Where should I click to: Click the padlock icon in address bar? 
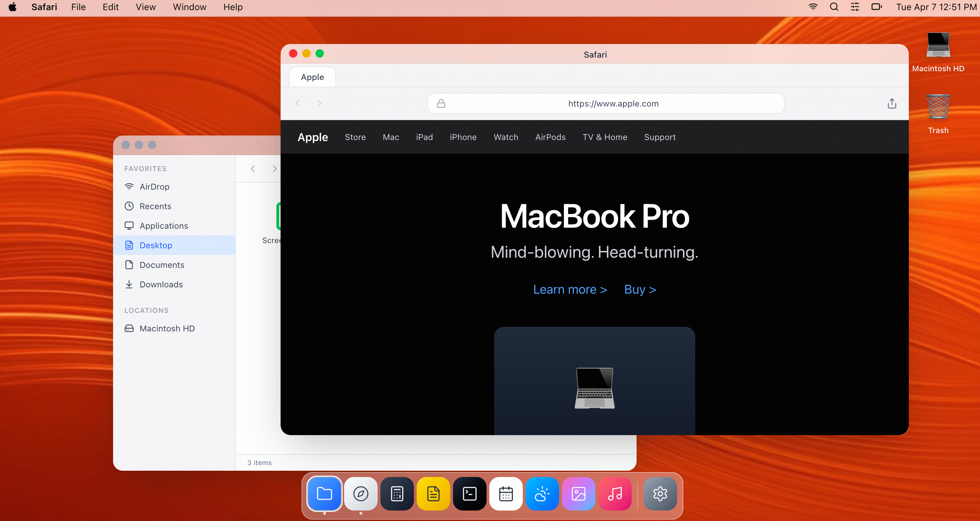tap(441, 103)
